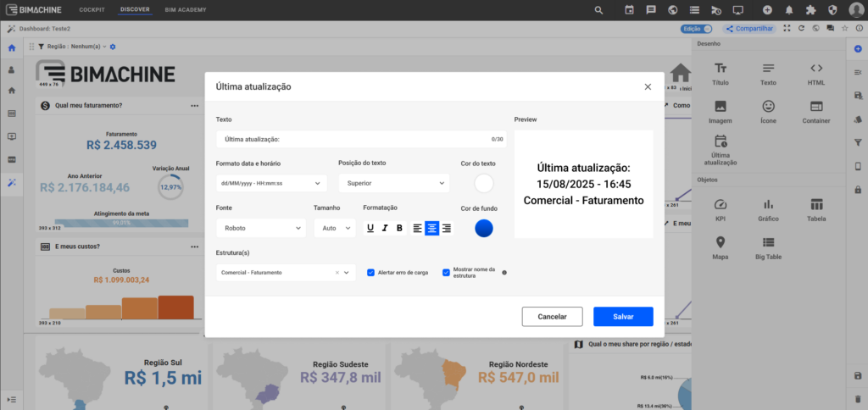The height and width of the screenshot is (410, 868).
Task: Click the search icon in top bar
Action: point(599,10)
